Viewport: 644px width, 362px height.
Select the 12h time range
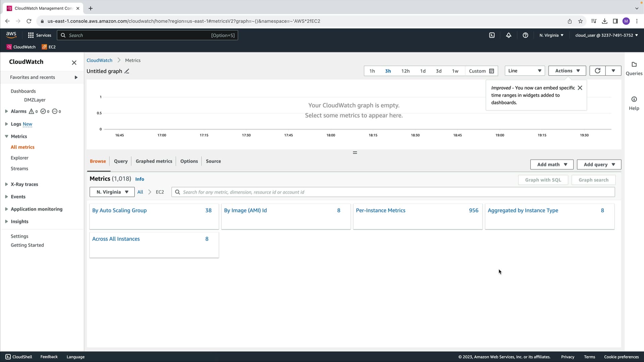coord(405,71)
